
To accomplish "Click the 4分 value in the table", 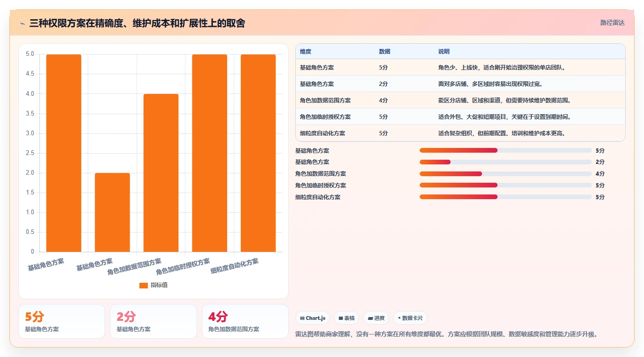I will click(383, 101).
